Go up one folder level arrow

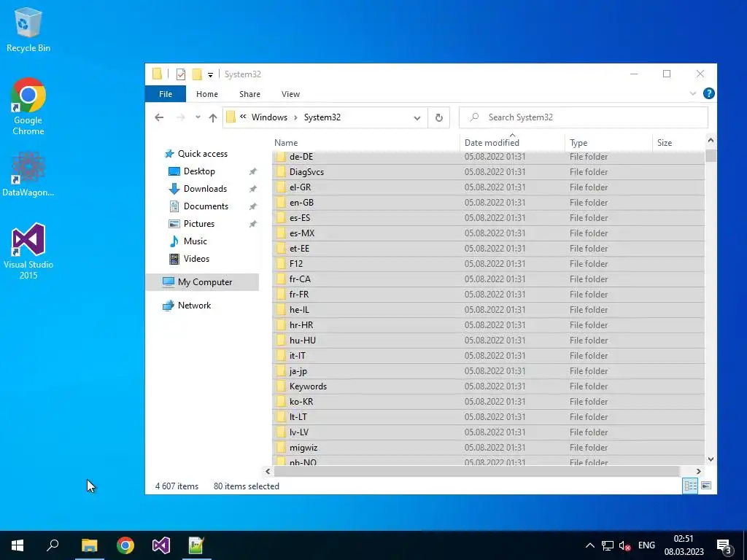pos(213,117)
